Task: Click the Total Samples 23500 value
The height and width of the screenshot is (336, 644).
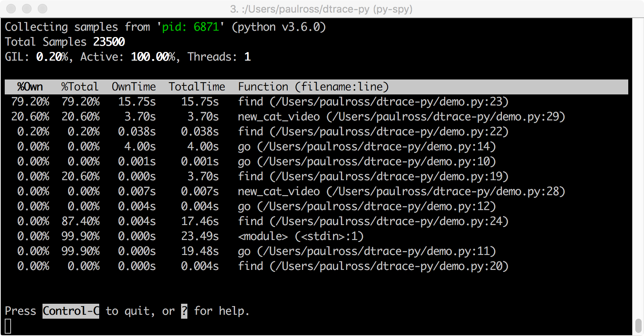Action: 109,42
